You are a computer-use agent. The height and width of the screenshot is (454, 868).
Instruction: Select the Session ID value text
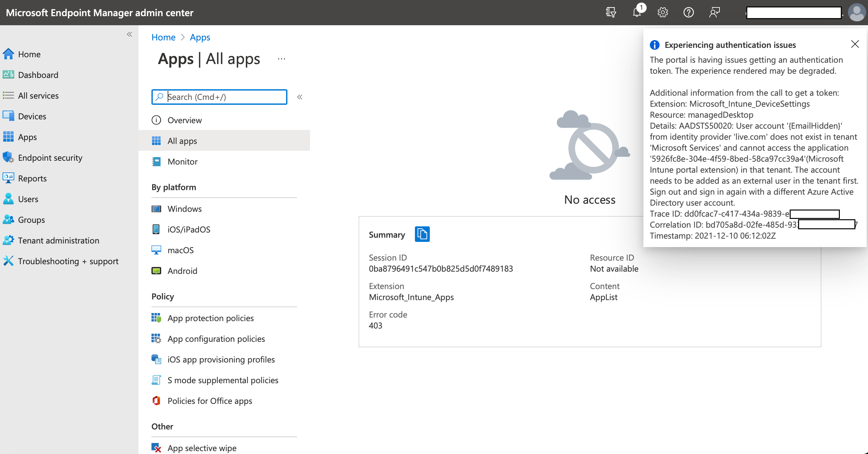pos(441,269)
